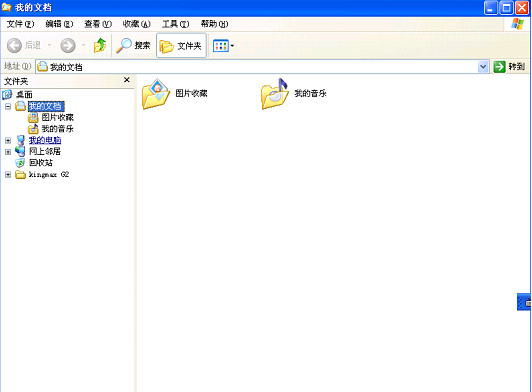Click the Go (转到) button
This screenshot has width=532, height=392.
pos(509,67)
